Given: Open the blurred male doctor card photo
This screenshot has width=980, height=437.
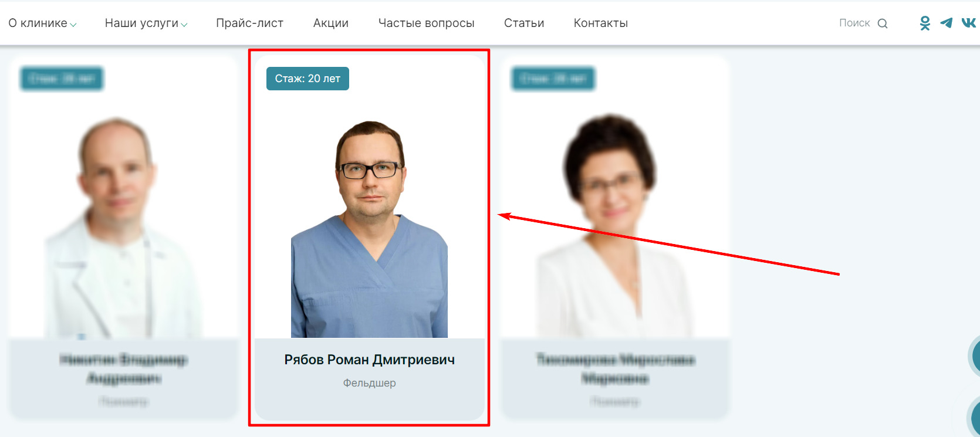Looking at the screenshot, I should [123, 226].
